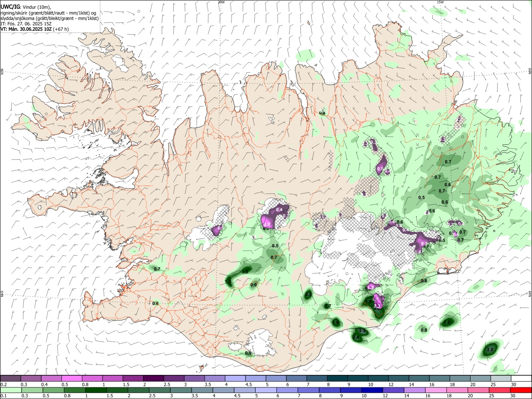This screenshot has height=399, width=532.
Task: Click the 'UWC/IG: Vindur (10m),' title line
Action: point(26,7)
